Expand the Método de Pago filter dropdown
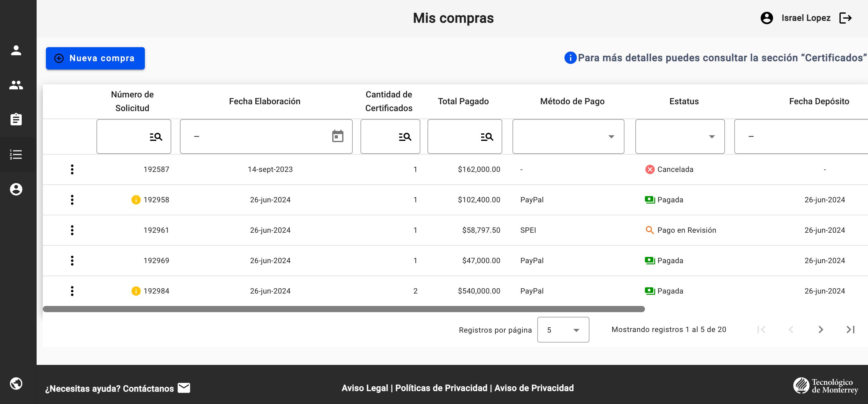 pos(611,137)
